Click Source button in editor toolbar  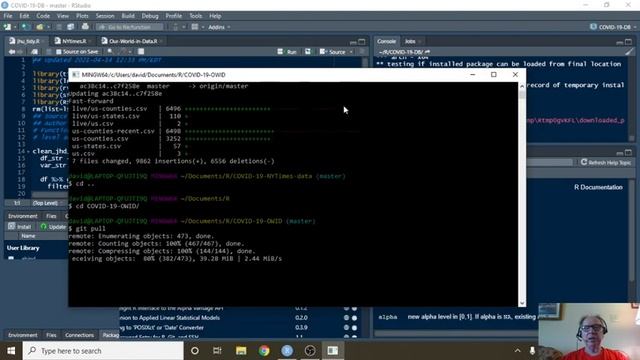(333, 52)
